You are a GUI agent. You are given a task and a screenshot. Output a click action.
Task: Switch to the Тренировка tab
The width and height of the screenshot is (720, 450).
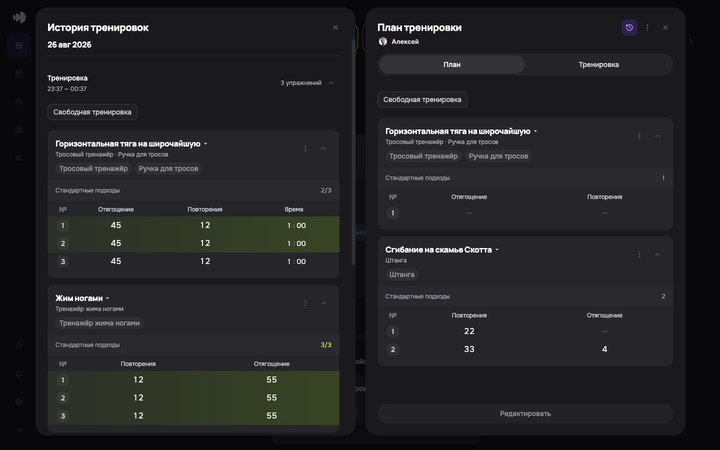pos(599,65)
